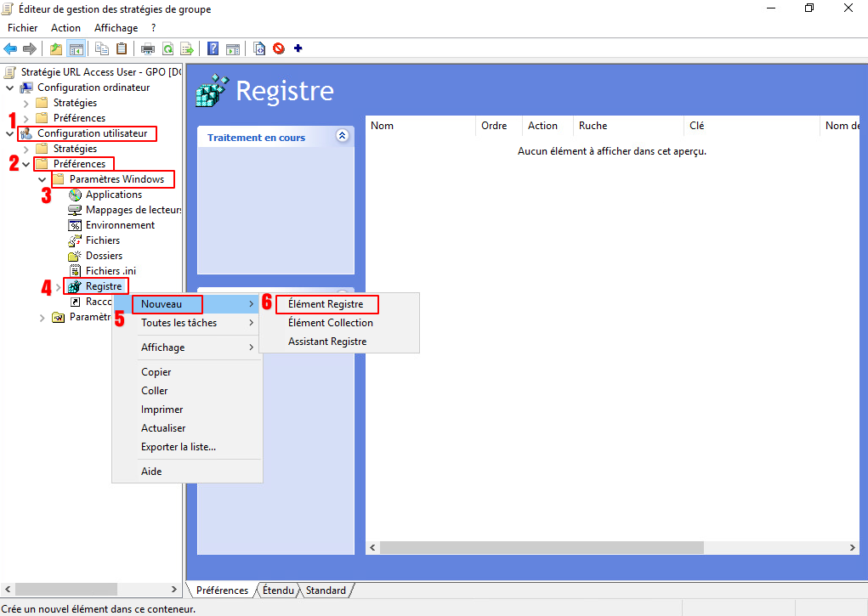Click the red prohibited circle toolbar icon
This screenshot has width=868, height=616.
(x=279, y=48)
